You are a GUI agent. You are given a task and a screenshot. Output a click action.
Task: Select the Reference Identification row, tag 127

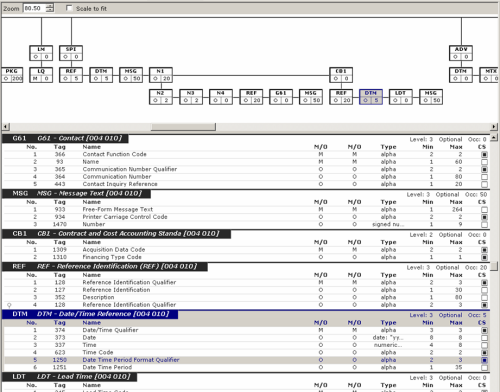tap(246, 290)
